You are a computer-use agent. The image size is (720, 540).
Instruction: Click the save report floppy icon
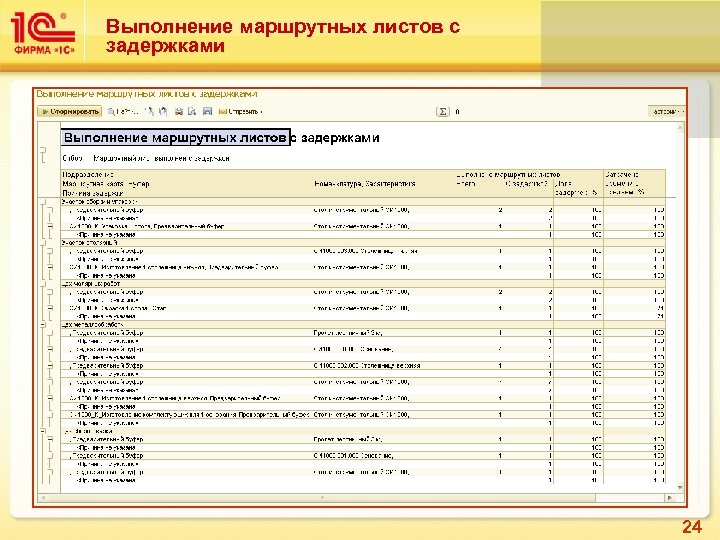(208, 112)
